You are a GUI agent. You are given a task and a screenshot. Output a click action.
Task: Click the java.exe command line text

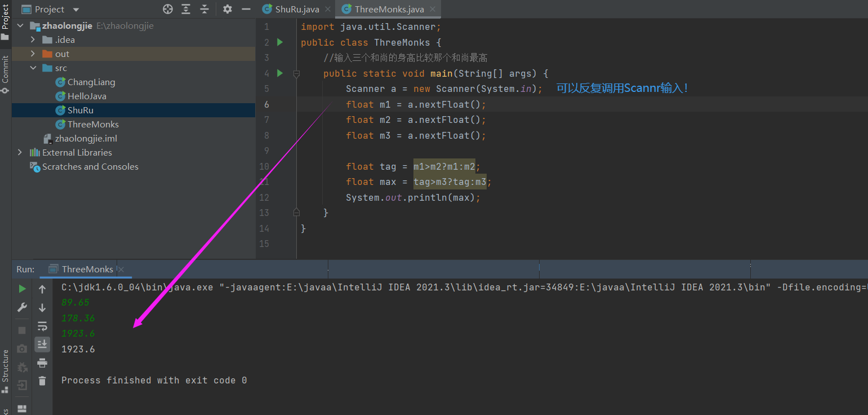click(464, 287)
